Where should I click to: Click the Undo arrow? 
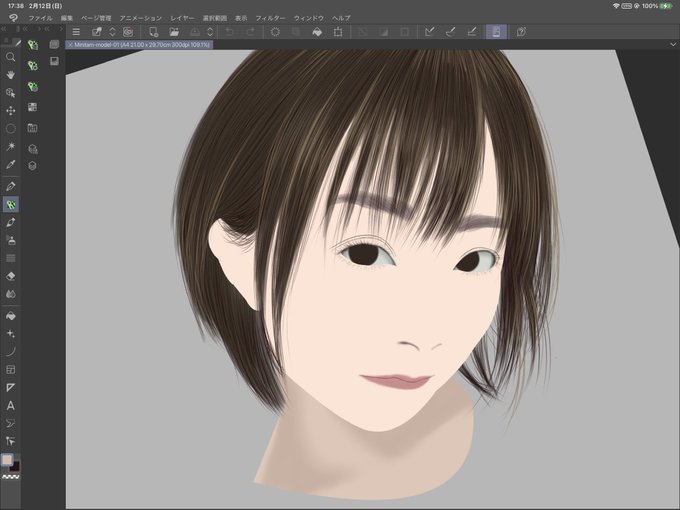pyautogui.click(x=229, y=32)
